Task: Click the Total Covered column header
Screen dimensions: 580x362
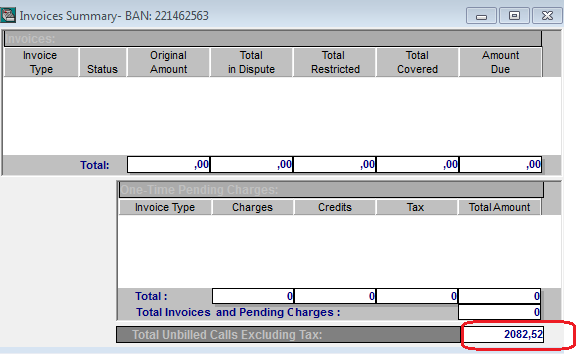Action: 417,62
